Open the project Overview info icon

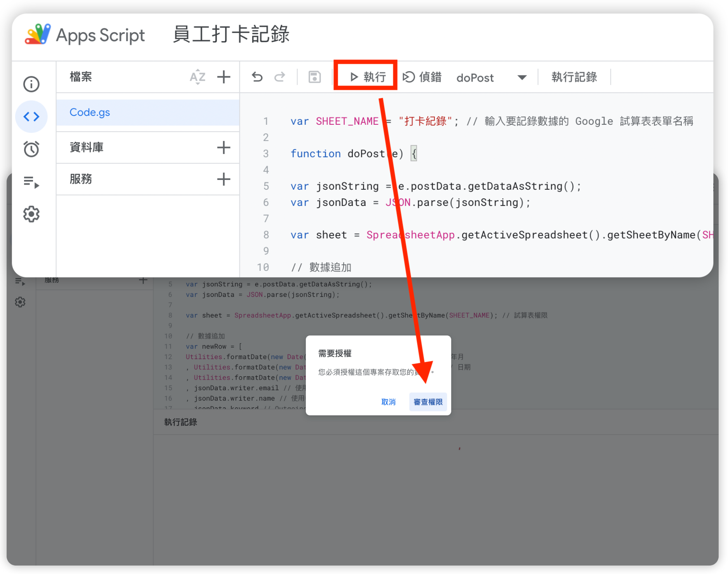31,84
